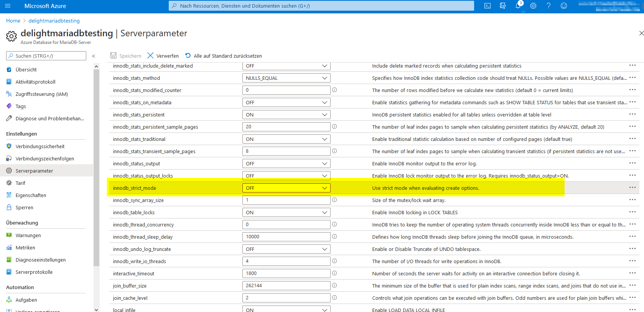This screenshot has width=644, height=312.
Task: Open the innodb_strict_mode dropdown
Action: (286, 188)
